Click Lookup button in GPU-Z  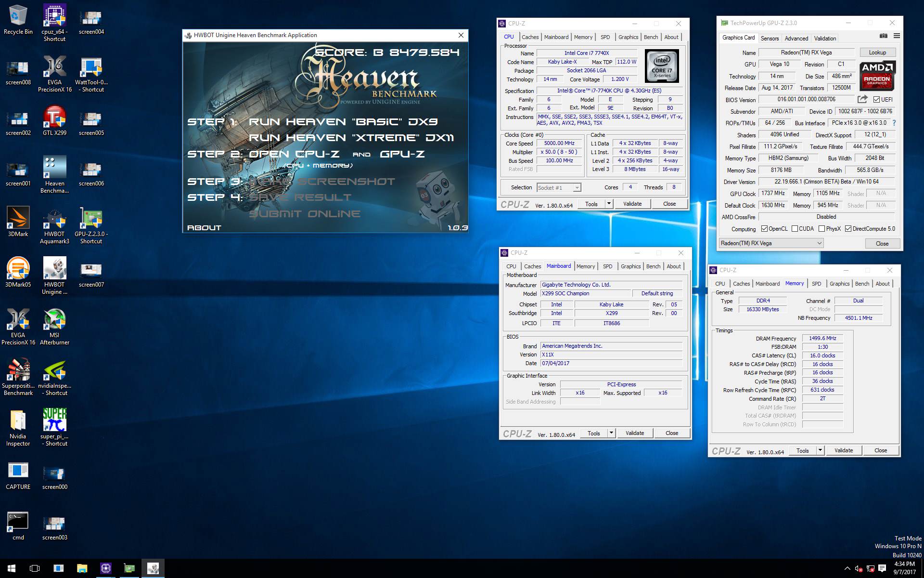[x=877, y=53]
